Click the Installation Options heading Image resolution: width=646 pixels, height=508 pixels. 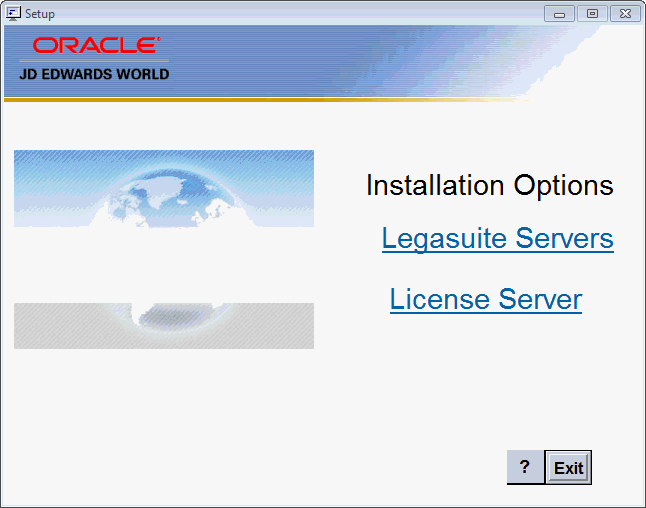(489, 185)
